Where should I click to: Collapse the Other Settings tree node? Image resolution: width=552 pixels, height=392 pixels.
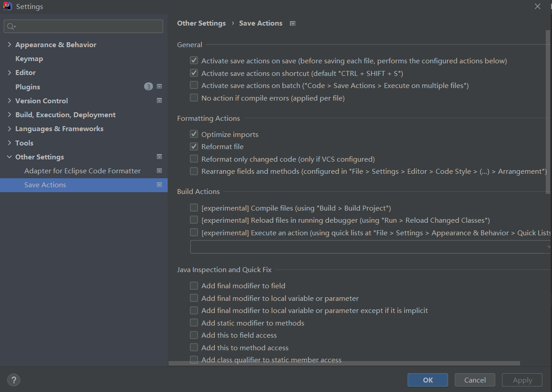point(9,157)
